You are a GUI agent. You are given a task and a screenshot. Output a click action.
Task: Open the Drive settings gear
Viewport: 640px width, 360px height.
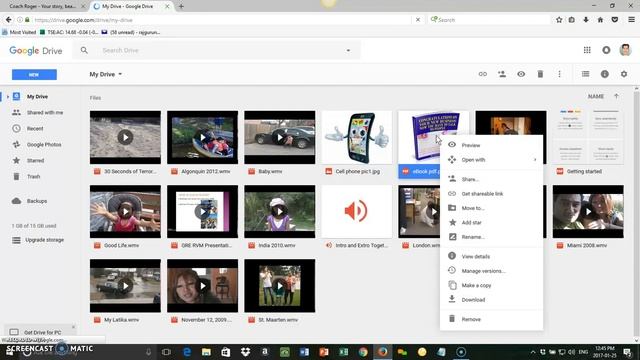624,74
